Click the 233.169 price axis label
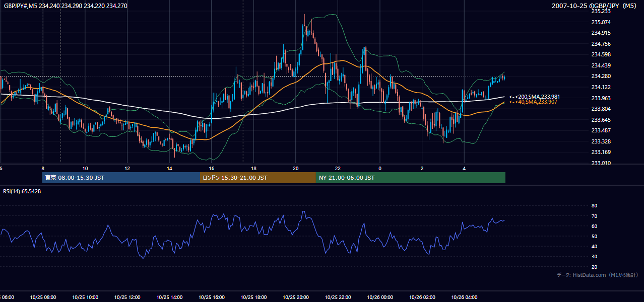644x302 pixels. pyautogui.click(x=601, y=152)
